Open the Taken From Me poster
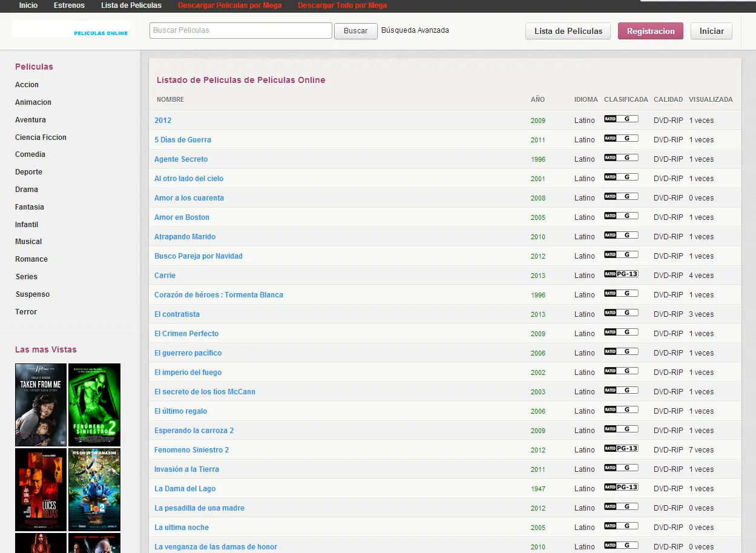756x553 pixels. tap(41, 405)
